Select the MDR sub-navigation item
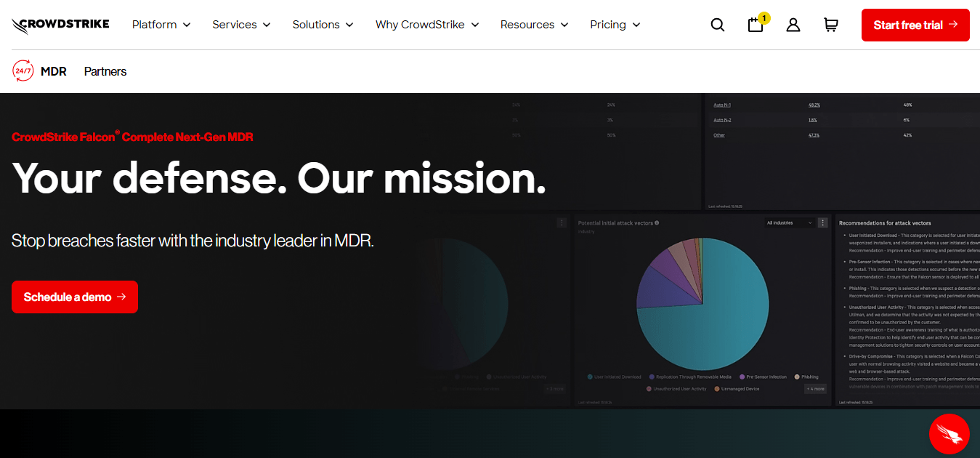This screenshot has height=458, width=980. coord(54,71)
